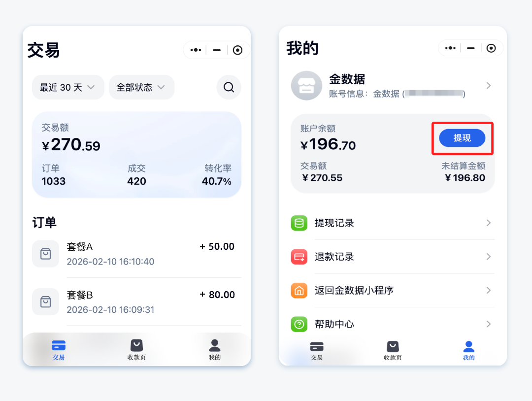Open the 提现记录 row chevron
The image size is (532, 401).
tap(489, 223)
